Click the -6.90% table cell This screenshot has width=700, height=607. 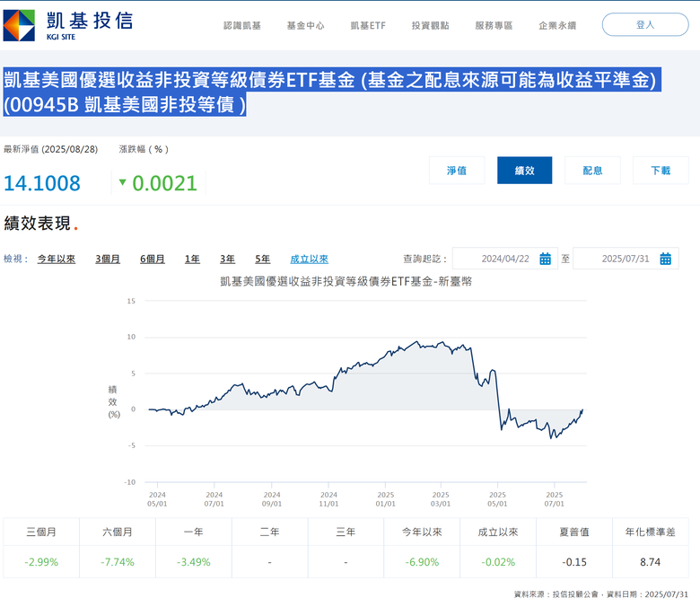click(422, 562)
